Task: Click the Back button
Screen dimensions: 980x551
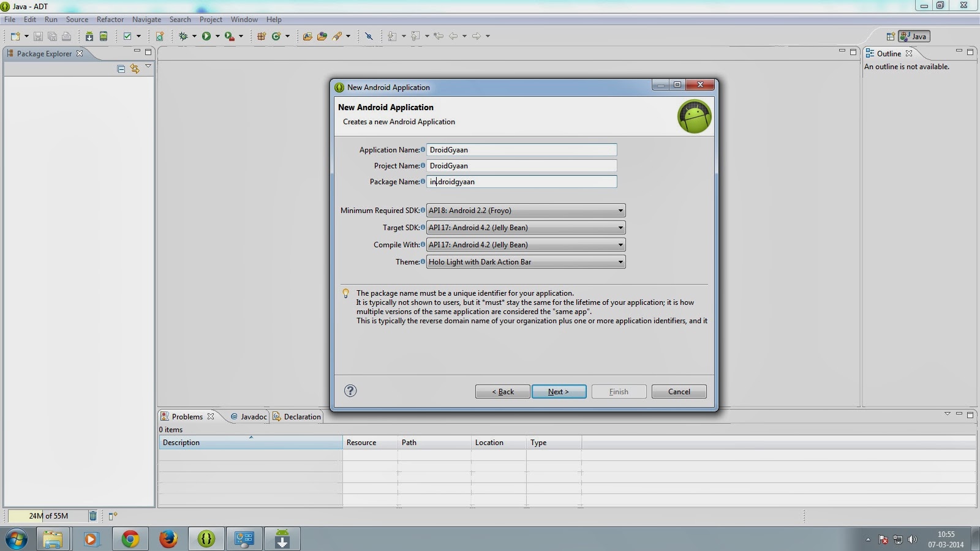Action: tap(503, 392)
